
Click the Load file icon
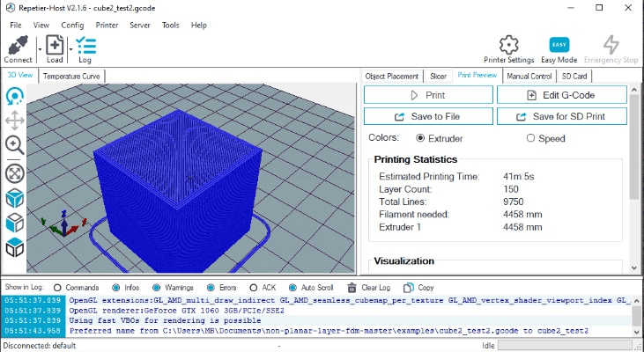pos(55,48)
